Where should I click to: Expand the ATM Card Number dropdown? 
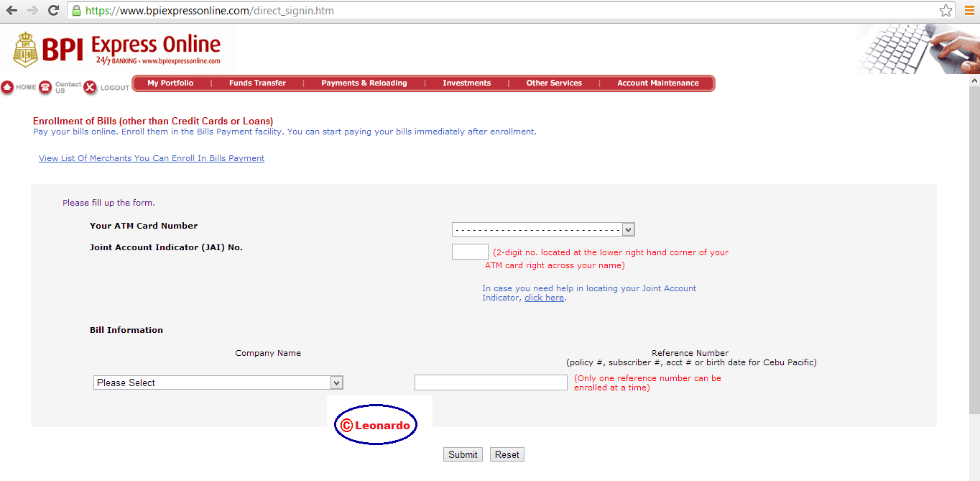point(543,229)
